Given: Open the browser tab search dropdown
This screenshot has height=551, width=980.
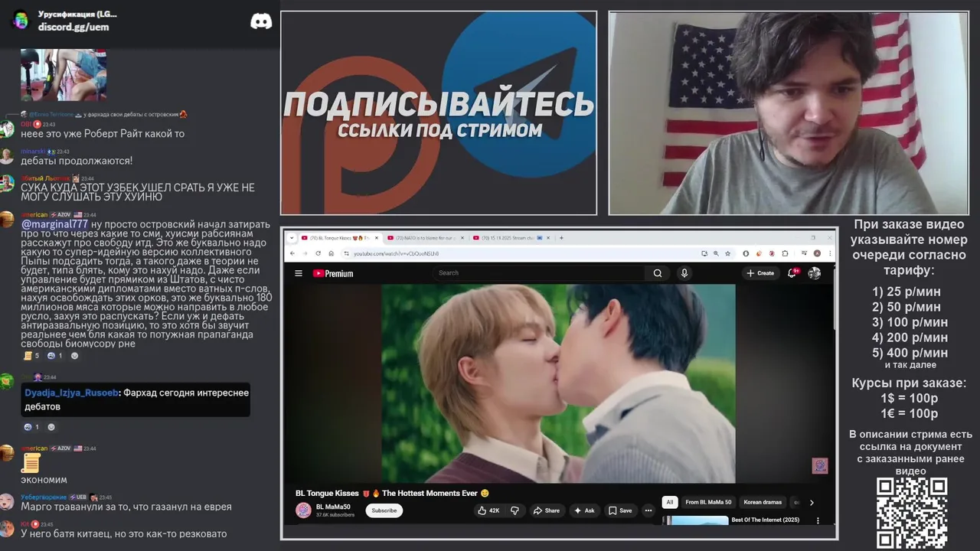Looking at the screenshot, I should pyautogui.click(x=292, y=238).
